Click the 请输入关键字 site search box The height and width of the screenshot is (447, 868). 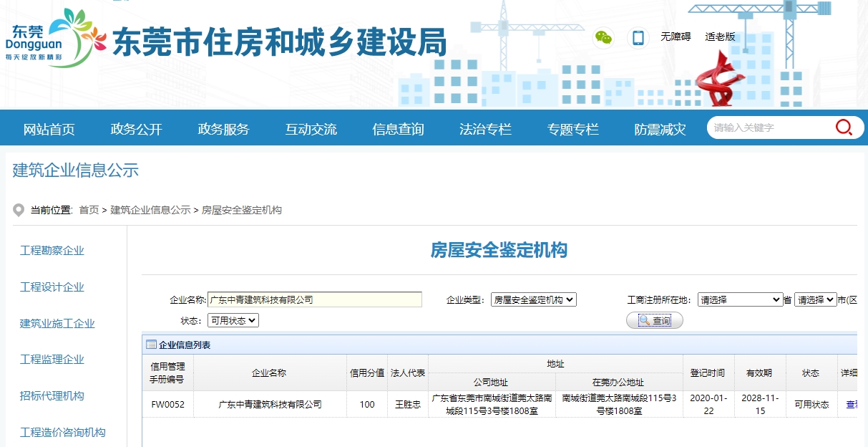769,128
